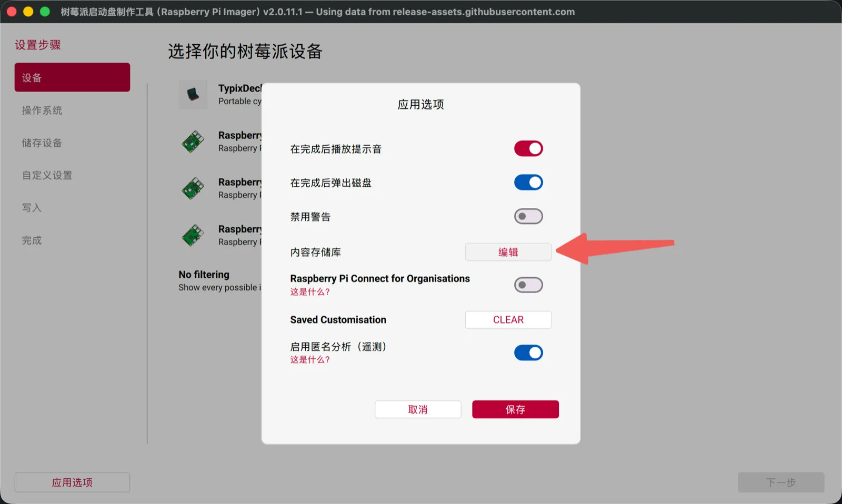The height and width of the screenshot is (504, 842).
Task: Click the 内容存储库 label
Action: (316, 253)
